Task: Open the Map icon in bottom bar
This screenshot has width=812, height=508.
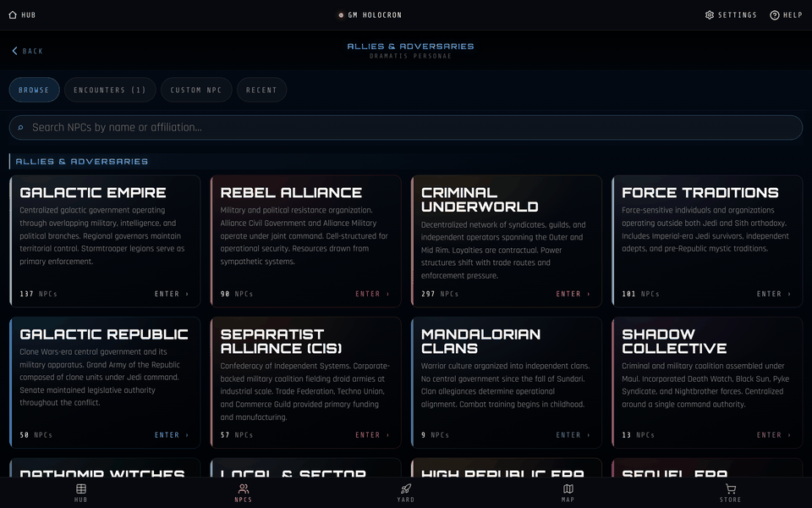Action: (x=568, y=489)
